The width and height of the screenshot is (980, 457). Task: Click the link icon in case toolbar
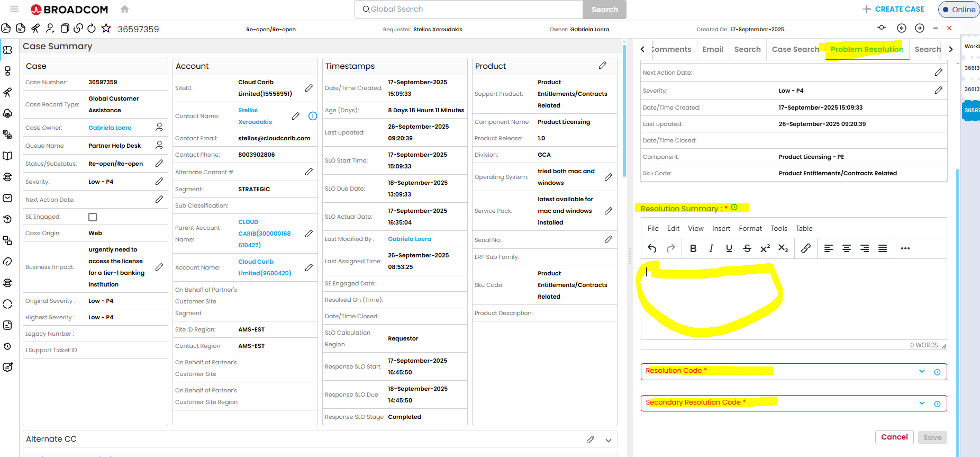78,29
